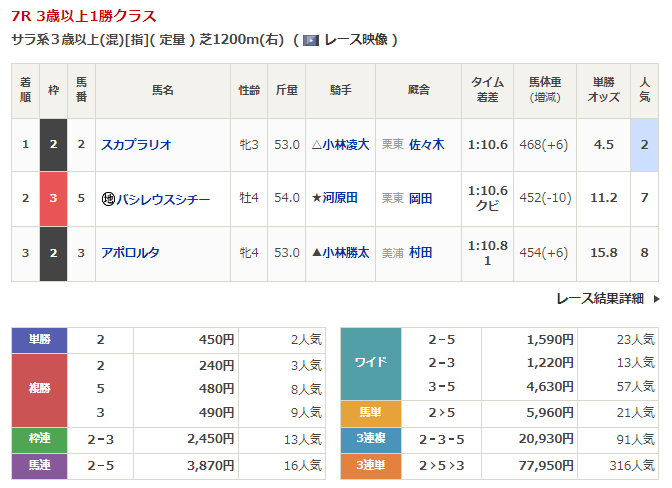The height and width of the screenshot is (488, 672).
Task: Open horse アポロルタ's profile
Action: click(130, 253)
